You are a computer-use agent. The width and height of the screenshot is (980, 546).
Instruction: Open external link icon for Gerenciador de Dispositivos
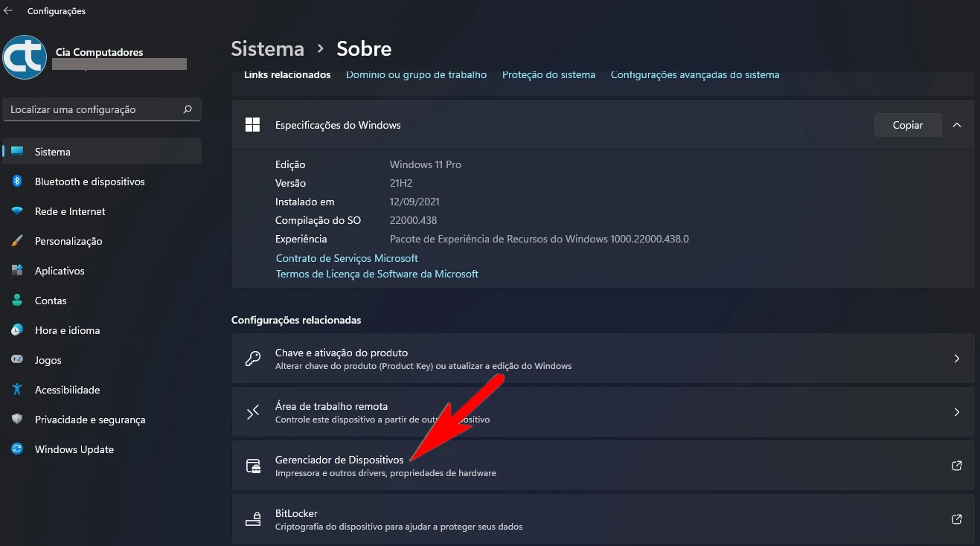point(957,466)
